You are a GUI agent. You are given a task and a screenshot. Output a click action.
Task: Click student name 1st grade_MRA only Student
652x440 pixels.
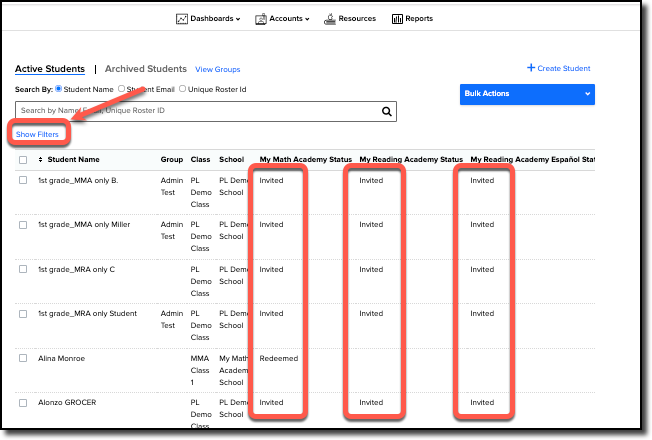pyautogui.click(x=87, y=314)
